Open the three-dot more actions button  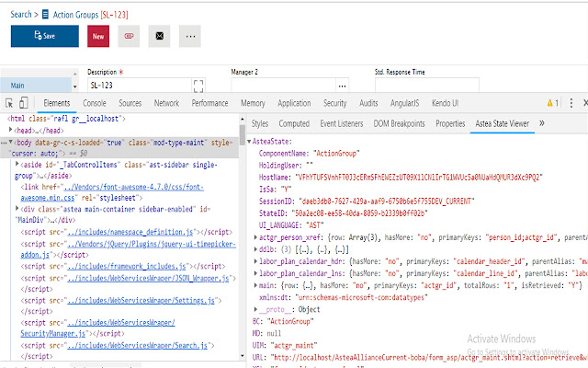pyautogui.click(x=190, y=36)
